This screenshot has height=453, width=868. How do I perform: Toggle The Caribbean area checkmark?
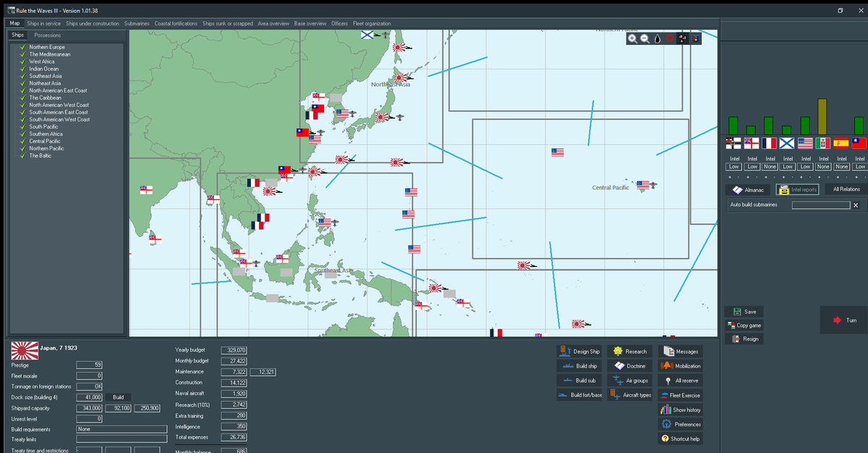coord(23,98)
